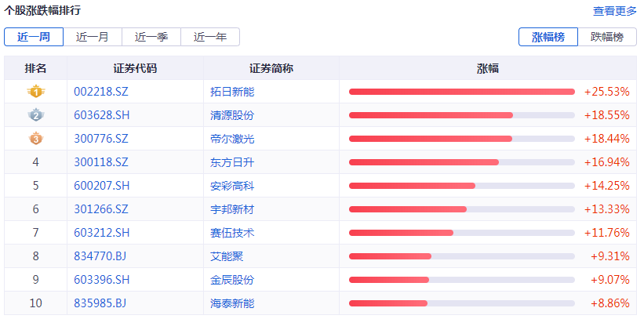
Task: Click the gold rank 1 medal icon
Action: pyautogui.click(x=35, y=92)
